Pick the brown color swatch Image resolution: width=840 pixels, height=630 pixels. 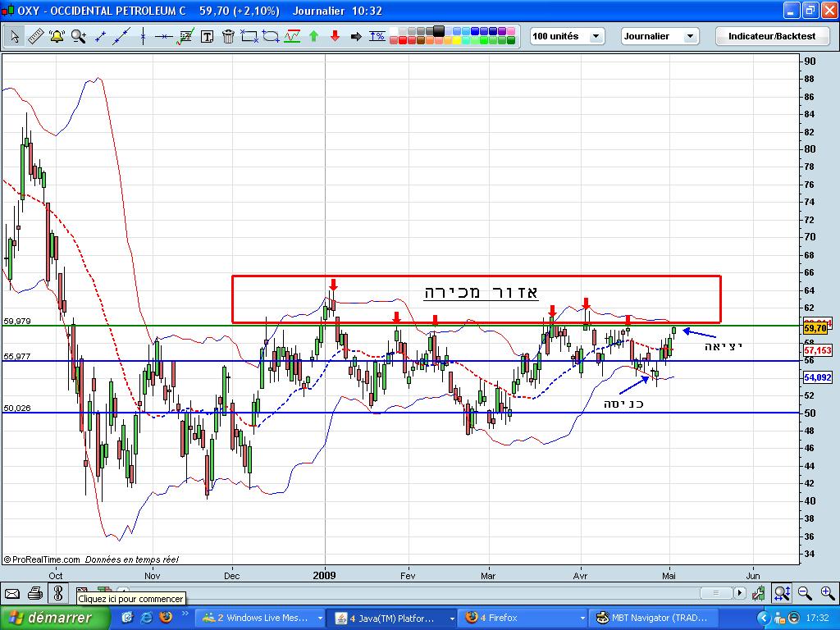point(421,40)
